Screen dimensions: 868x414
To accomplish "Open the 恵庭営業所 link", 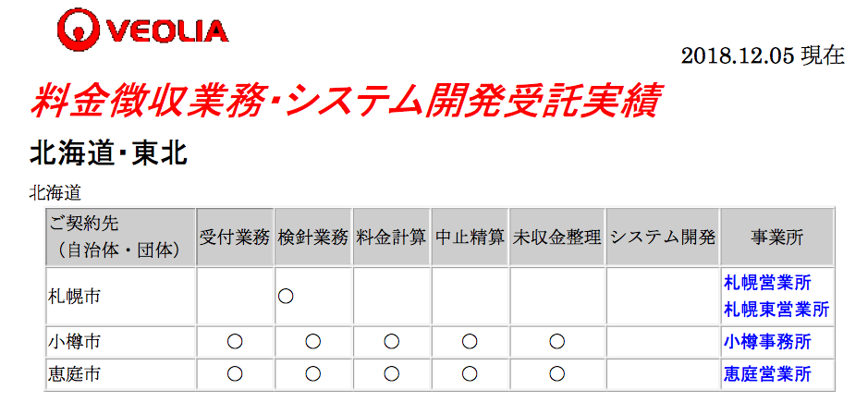I will 767,374.
